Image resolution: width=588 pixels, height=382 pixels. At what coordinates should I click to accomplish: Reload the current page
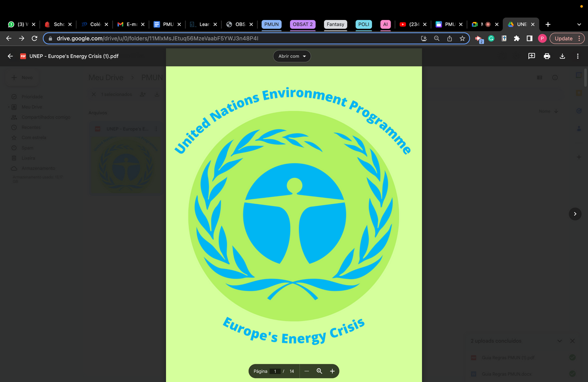34,38
